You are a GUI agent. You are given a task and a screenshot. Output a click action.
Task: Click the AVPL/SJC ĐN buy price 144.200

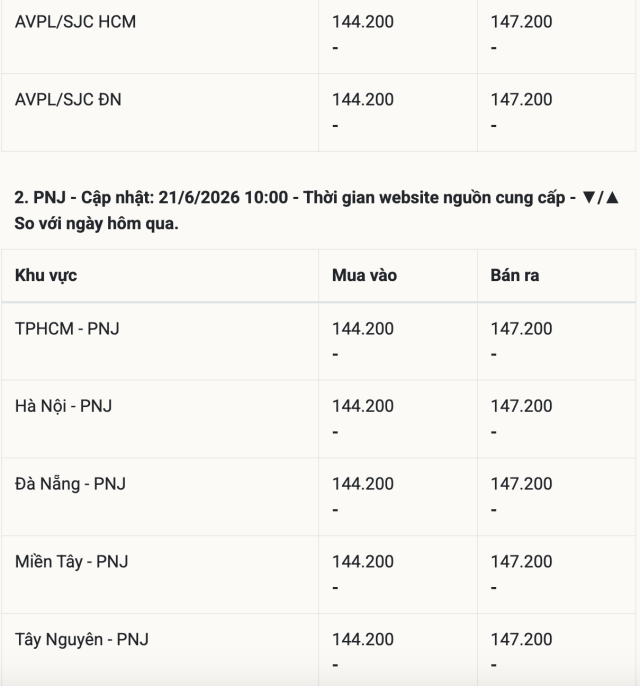coord(363,100)
